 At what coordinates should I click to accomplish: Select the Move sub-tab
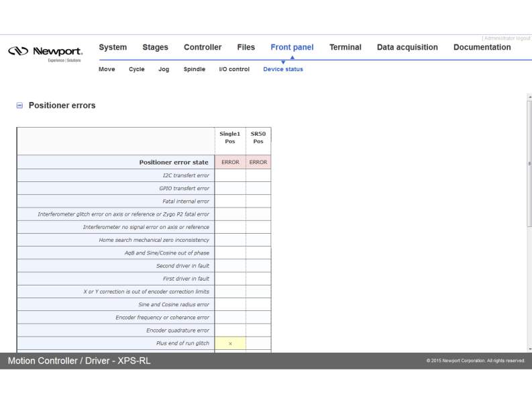(107, 69)
